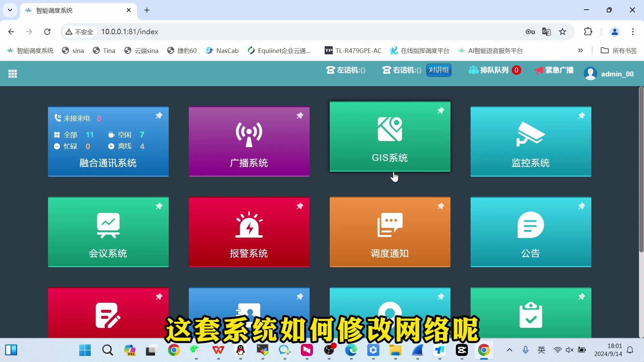
Task: Open Chrome's three-dot menu
Action: pos(633,32)
